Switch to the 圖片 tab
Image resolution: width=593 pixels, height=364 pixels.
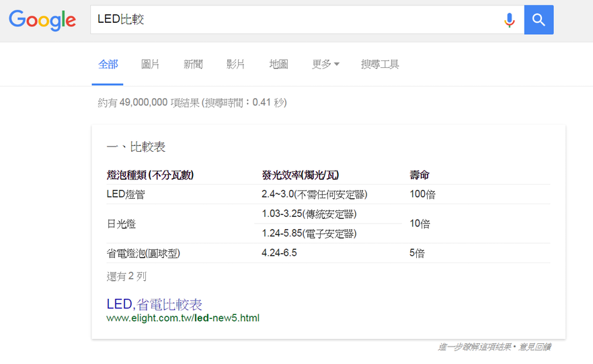pyautogui.click(x=150, y=64)
